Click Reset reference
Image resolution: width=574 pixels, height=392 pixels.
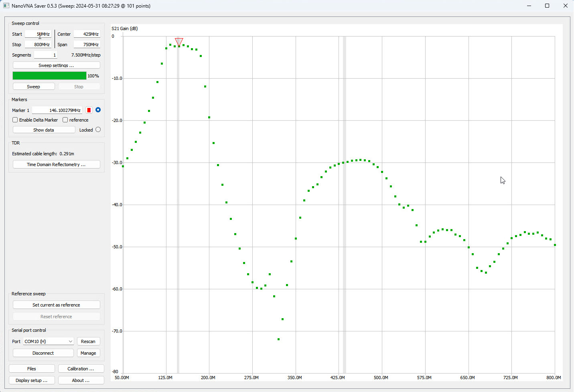point(56,316)
